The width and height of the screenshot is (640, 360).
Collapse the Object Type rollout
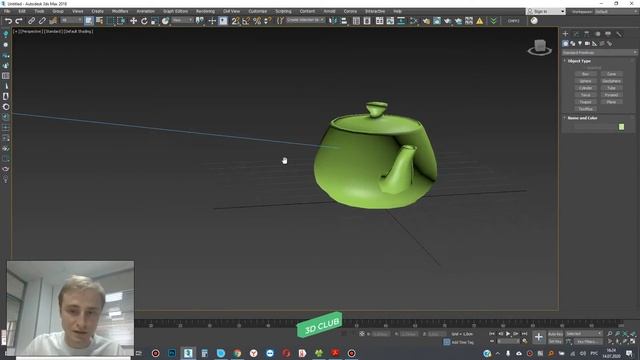(x=579, y=61)
